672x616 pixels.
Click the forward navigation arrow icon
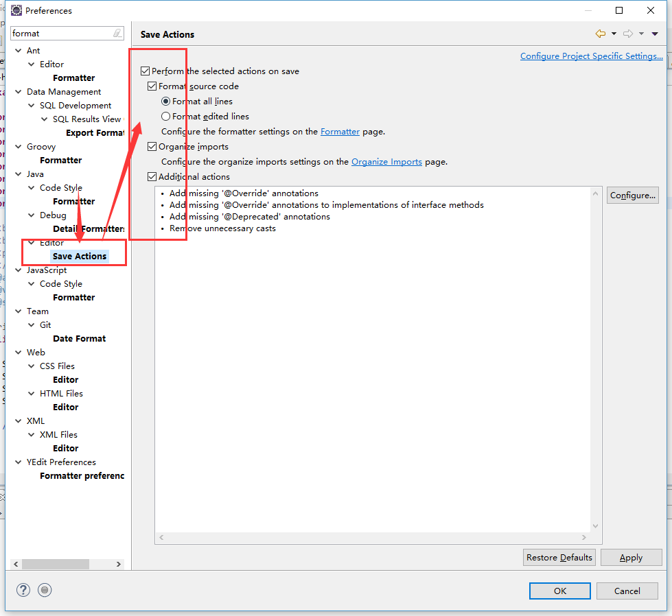pos(627,34)
